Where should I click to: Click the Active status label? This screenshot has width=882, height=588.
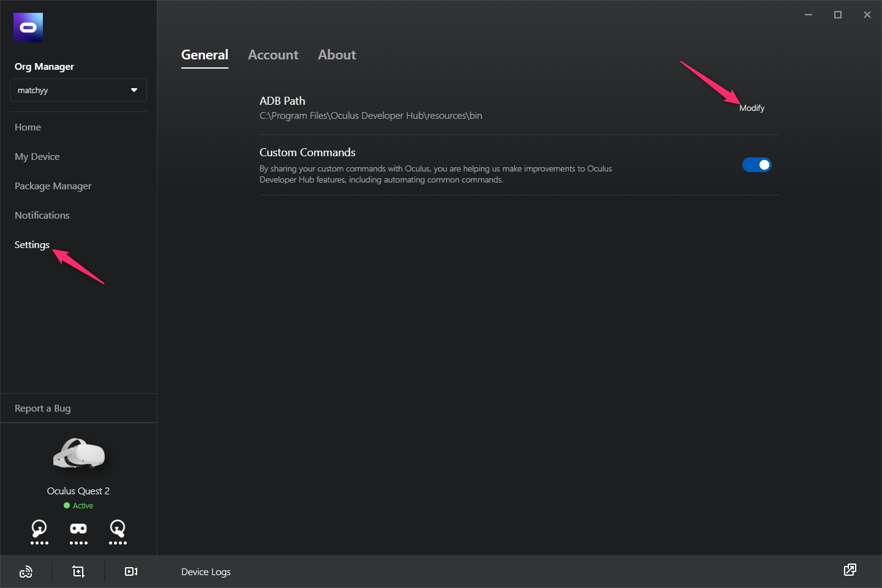pyautogui.click(x=83, y=506)
